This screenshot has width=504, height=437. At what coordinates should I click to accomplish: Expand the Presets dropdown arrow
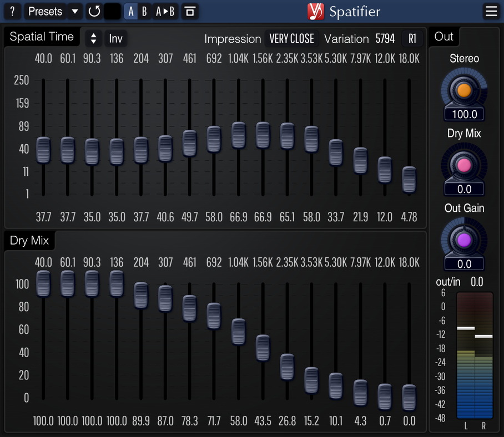coord(75,12)
